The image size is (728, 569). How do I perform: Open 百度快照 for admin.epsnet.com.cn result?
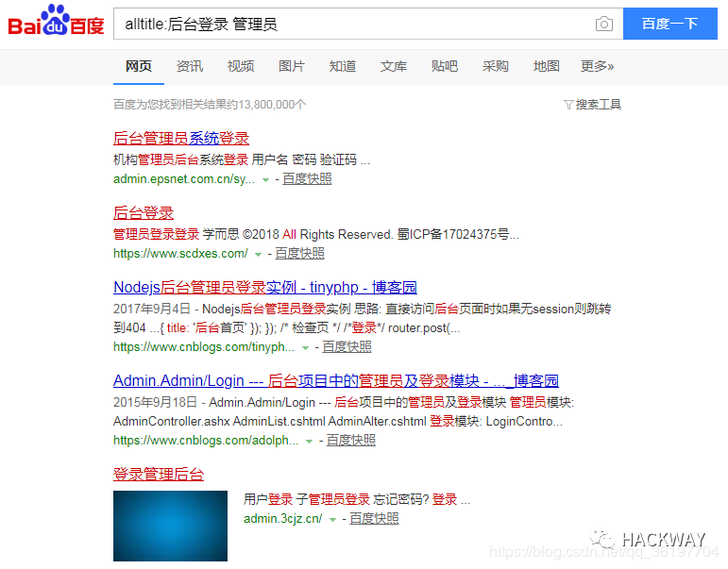pyautogui.click(x=307, y=179)
